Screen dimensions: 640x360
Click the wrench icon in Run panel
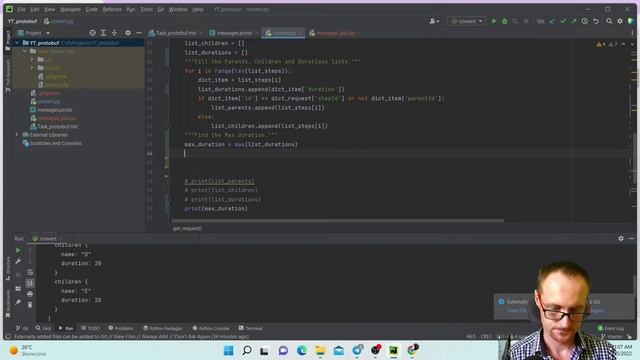18,261
